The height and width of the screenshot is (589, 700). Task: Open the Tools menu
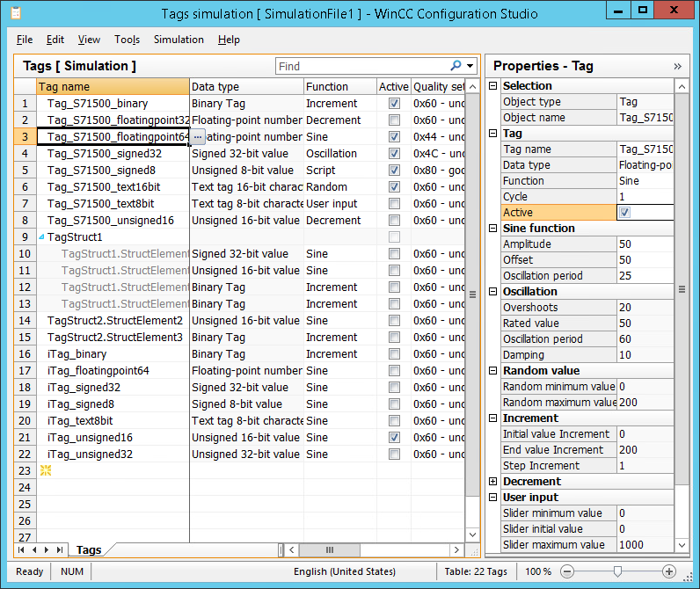(x=127, y=40)
